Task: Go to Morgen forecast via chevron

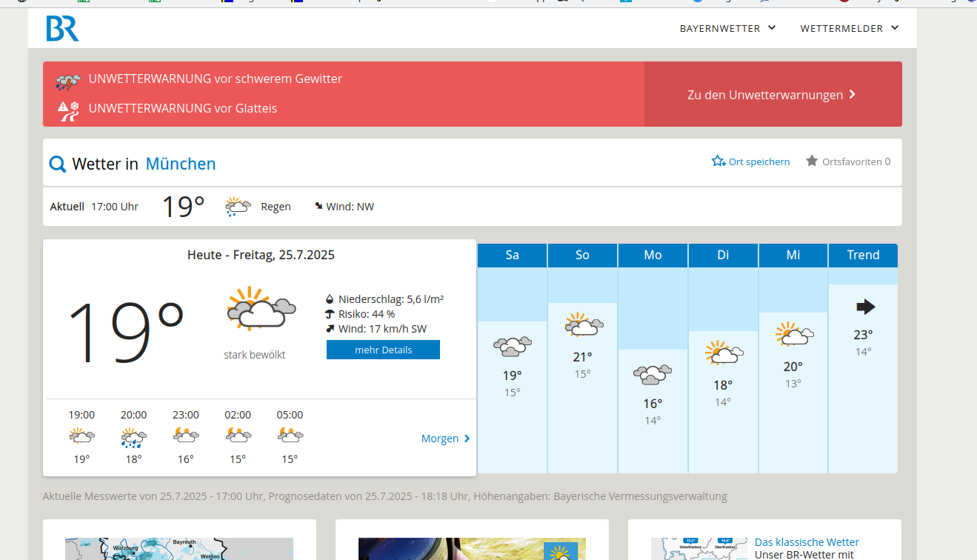Action: click(467, 439)
